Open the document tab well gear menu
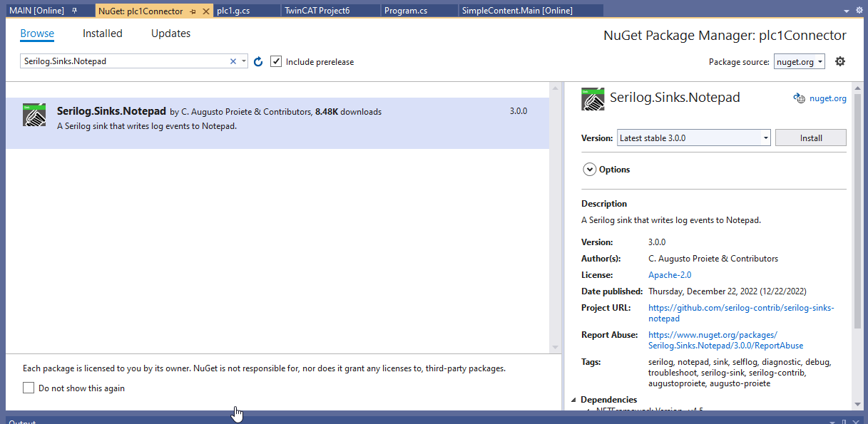The height and width of the screenshot is (424, 868). [860, 11]
